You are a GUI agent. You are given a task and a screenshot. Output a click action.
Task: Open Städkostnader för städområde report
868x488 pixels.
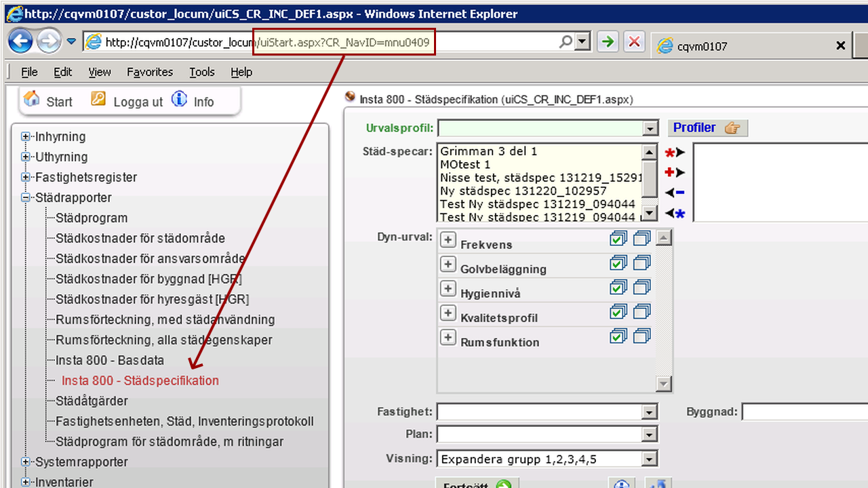pyautogui.click(x=140, y=239)
